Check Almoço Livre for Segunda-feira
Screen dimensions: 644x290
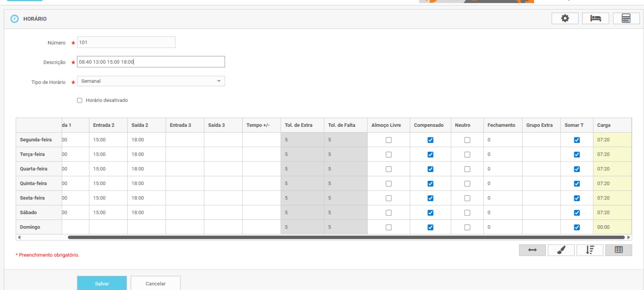(388, 140)
